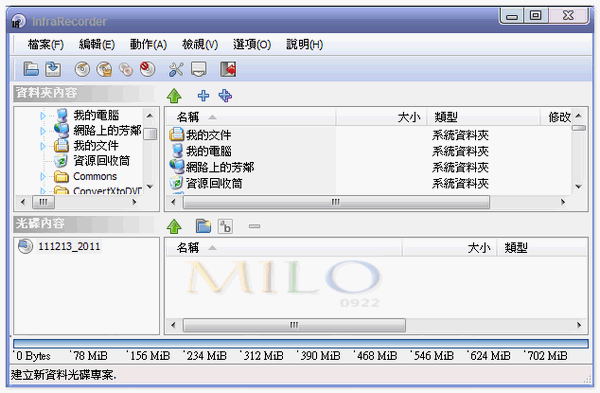Click the copy disc toolbar icon
This screenshot has height=393, width=600.
pos(126,69)
